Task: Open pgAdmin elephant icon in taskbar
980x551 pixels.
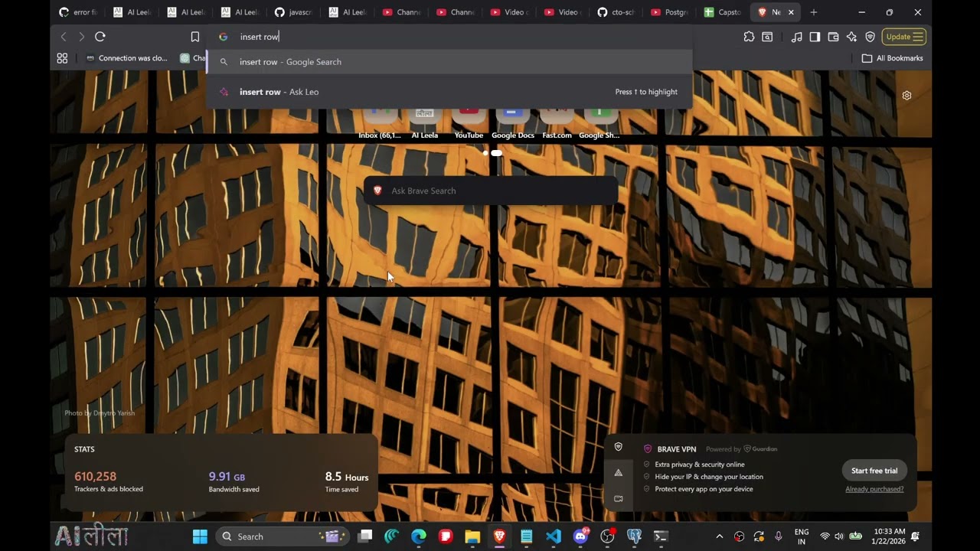Action: pyautogui.click(x=634, y=536)
